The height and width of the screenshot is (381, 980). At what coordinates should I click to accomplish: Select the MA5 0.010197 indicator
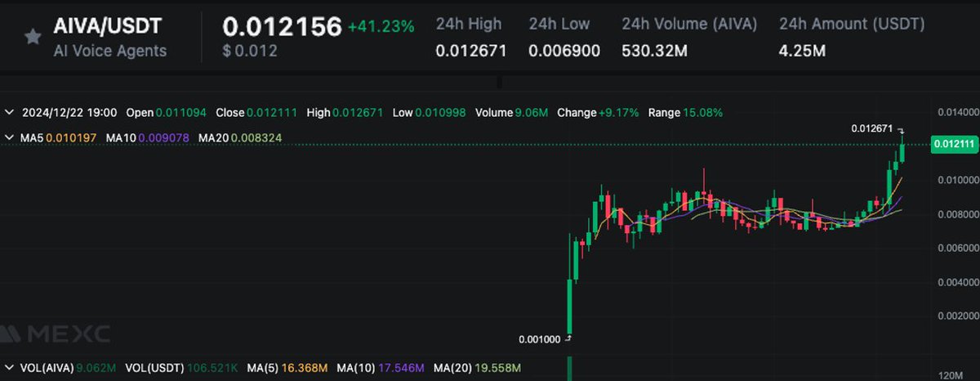pos(60,138)
